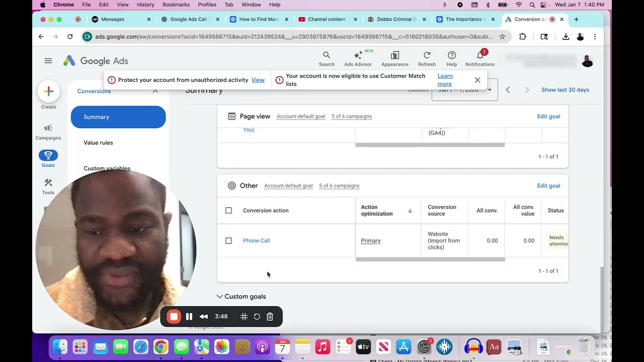
Task: Open the Ads Advisor beta tool
Action: (358, 58)
